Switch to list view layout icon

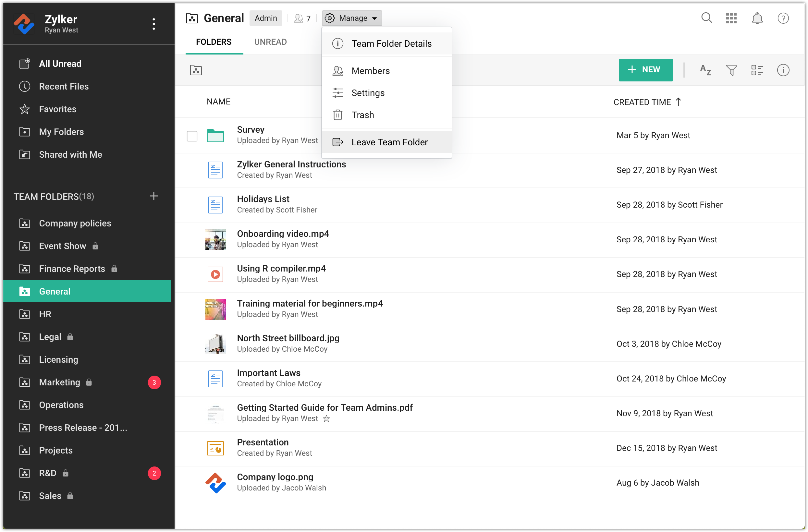(757, 70)
